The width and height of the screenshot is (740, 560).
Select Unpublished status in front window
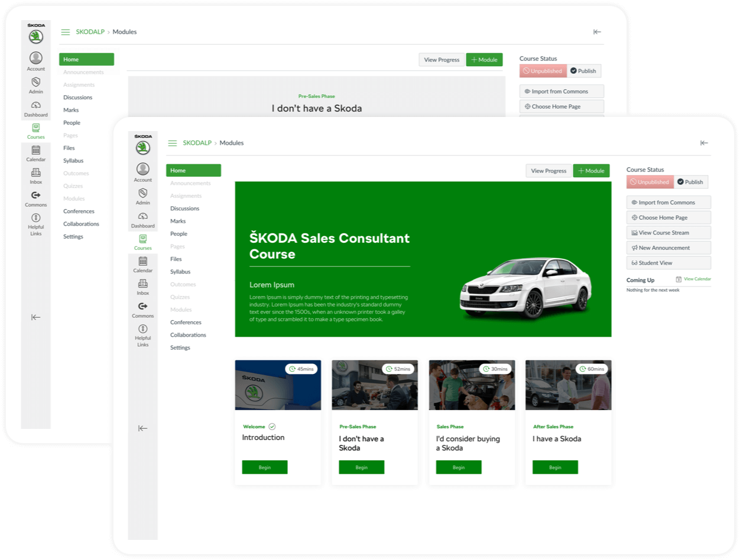[650, 182]
